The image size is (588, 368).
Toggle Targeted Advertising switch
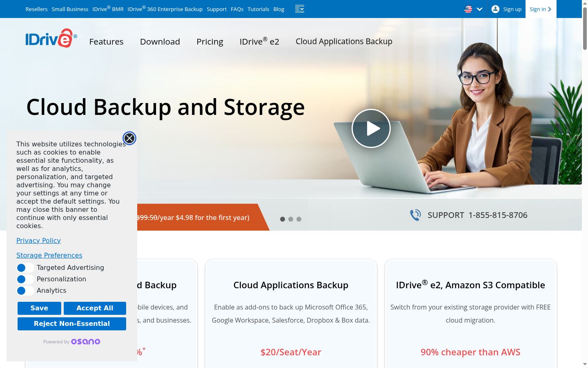(x=25, y=268)
